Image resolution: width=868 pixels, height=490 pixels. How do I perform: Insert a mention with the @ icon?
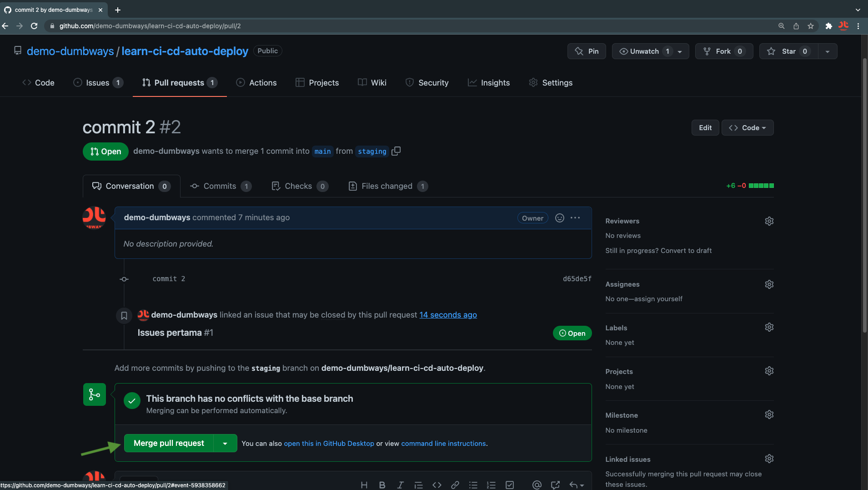pyautogui.click(x=537, y=485)
